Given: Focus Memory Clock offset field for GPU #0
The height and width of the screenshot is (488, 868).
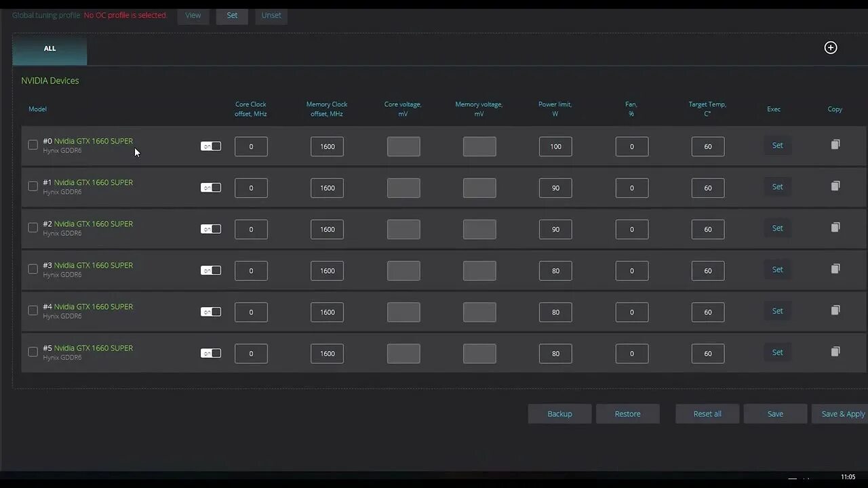Looking at the screenshot, I should coord(327,146).
